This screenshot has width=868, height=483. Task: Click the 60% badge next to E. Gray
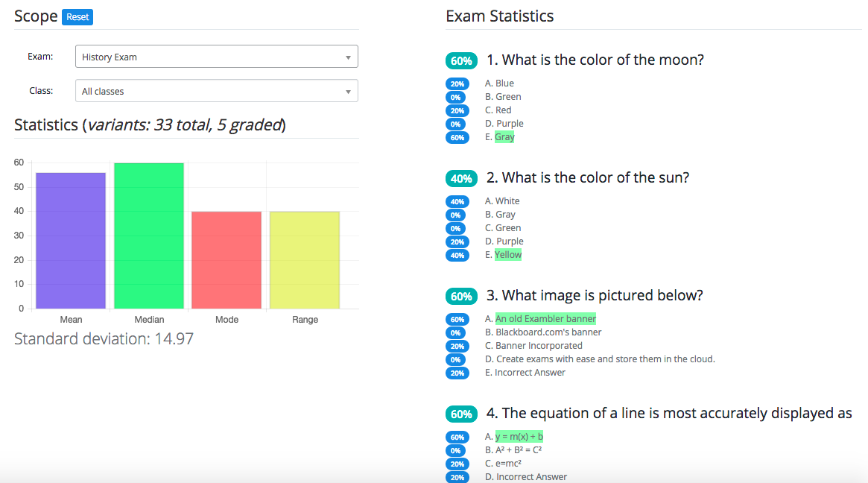457,137
